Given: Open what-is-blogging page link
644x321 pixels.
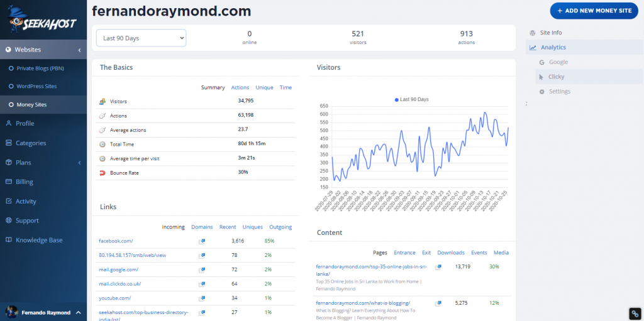Looking at the screenshot, I should (x=363, y=303).
